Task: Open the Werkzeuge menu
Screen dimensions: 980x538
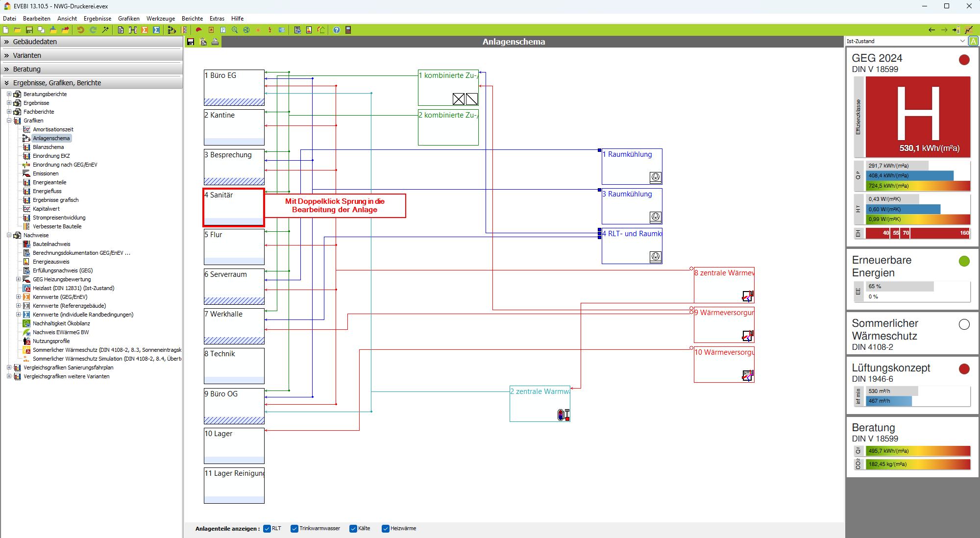Action: point(160,19)
